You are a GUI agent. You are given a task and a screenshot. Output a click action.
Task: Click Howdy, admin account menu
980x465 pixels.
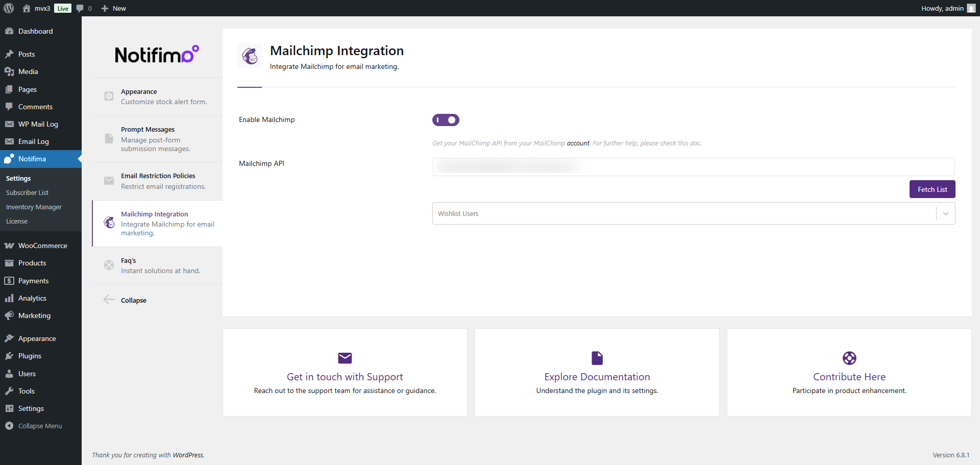click(948, 8)
